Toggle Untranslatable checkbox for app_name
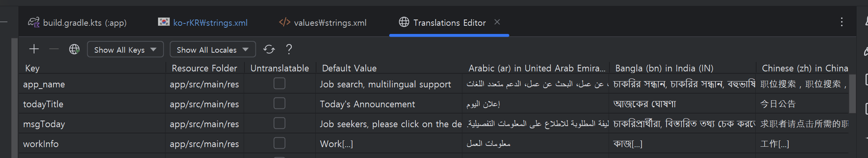The image size is (868, 158). pos(279,83)
